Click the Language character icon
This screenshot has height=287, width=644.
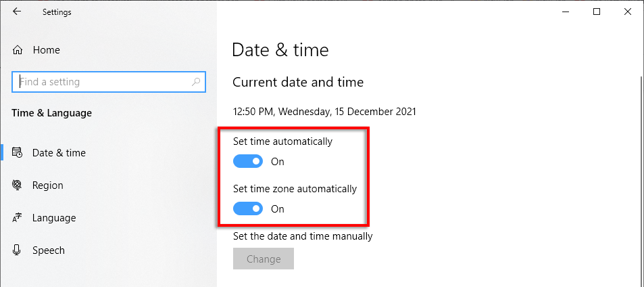(x=18, y=218)
